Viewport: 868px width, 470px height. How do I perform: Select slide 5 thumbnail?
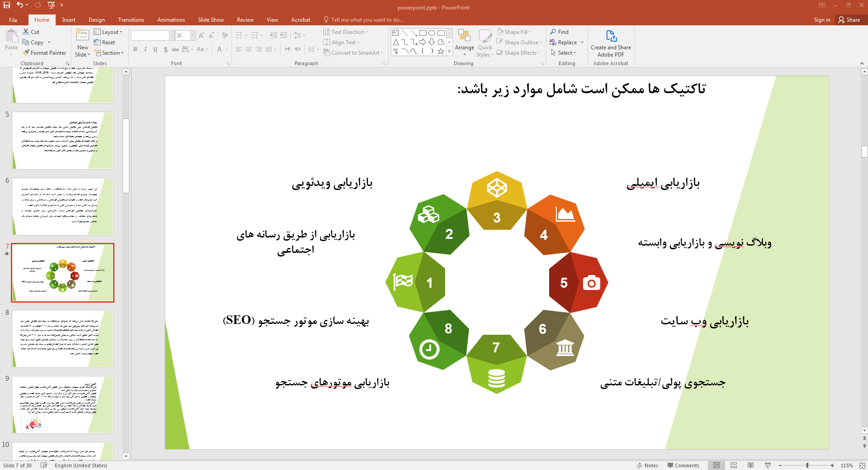click(62, 141)
